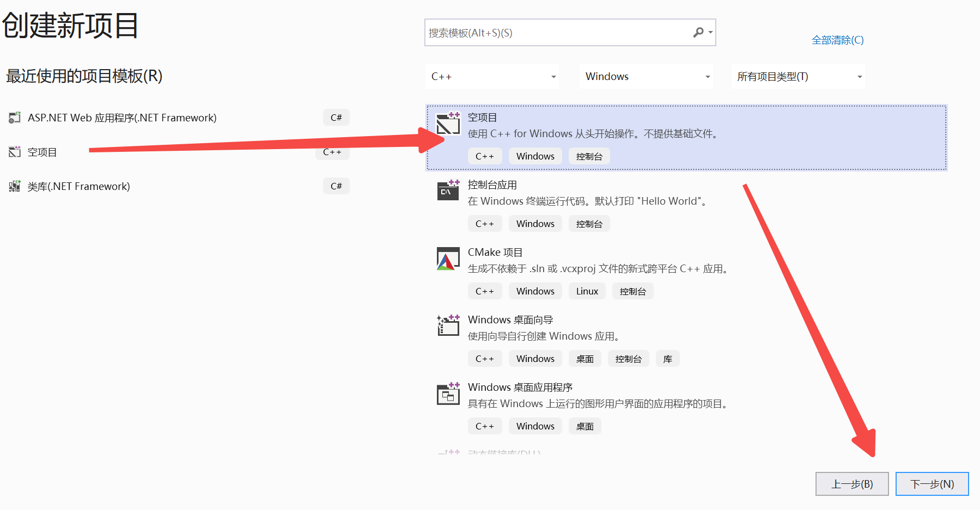Click the C++ tag under CMake 项目

point(485,291)
